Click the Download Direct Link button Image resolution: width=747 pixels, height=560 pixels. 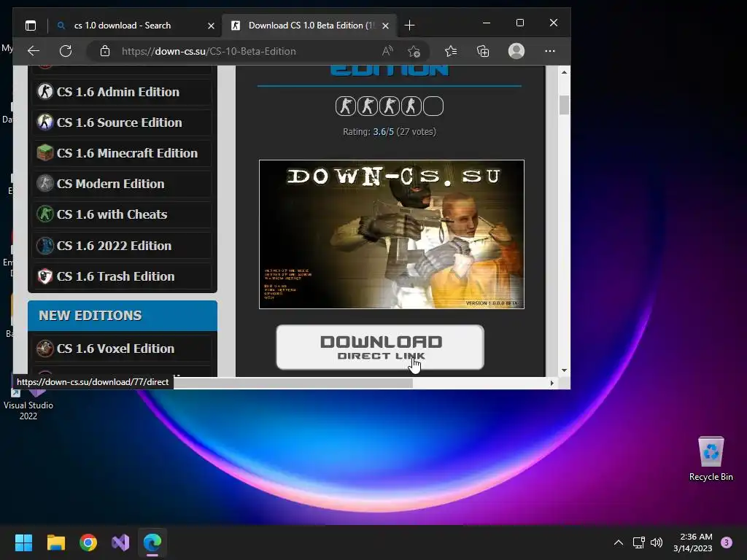tap(380, 347)
